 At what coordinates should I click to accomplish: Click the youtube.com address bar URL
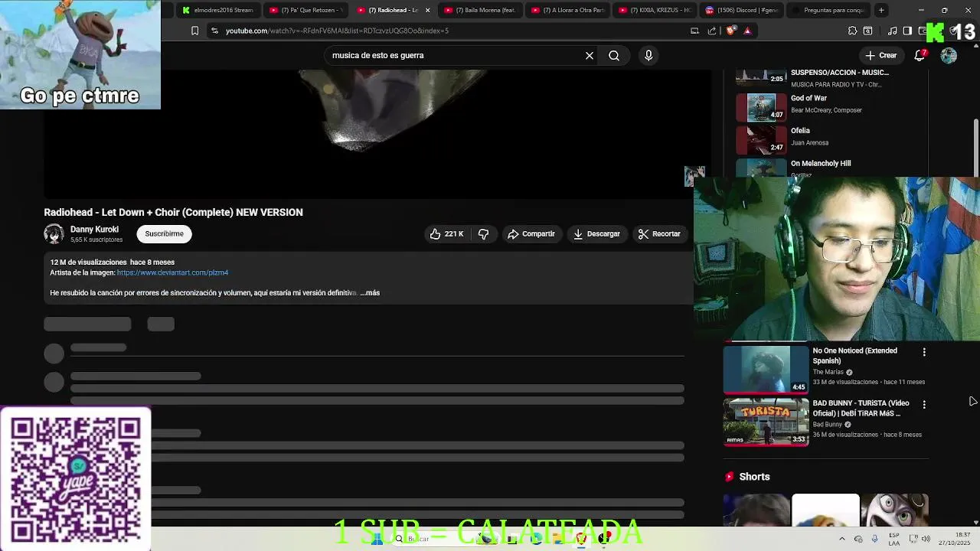tap(337, 31)
